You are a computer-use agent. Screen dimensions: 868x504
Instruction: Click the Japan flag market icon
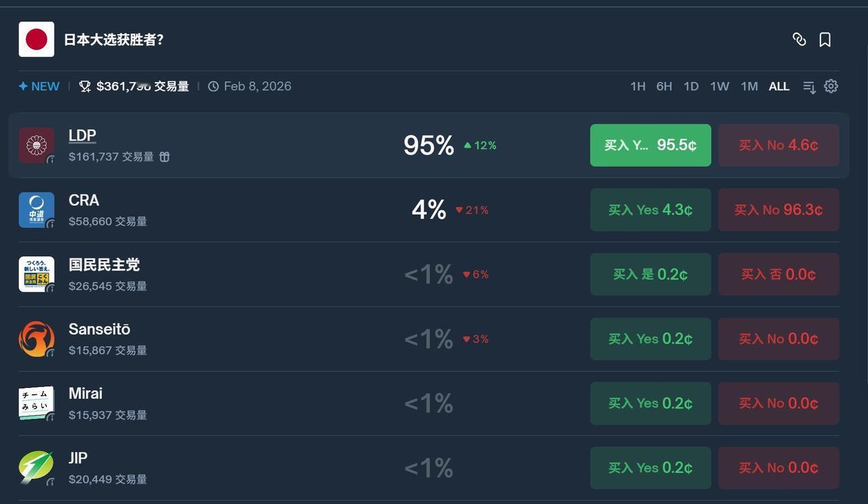click(x=37, y=39)
